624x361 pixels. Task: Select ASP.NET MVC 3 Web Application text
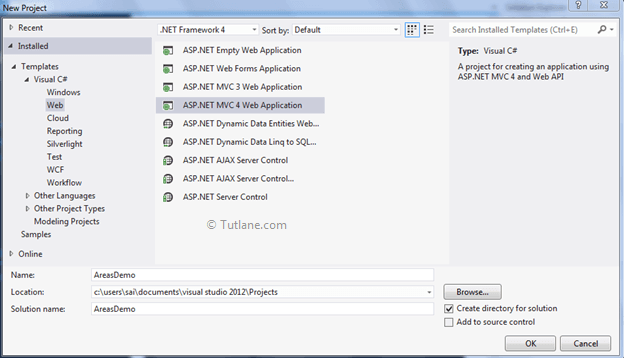242,87
